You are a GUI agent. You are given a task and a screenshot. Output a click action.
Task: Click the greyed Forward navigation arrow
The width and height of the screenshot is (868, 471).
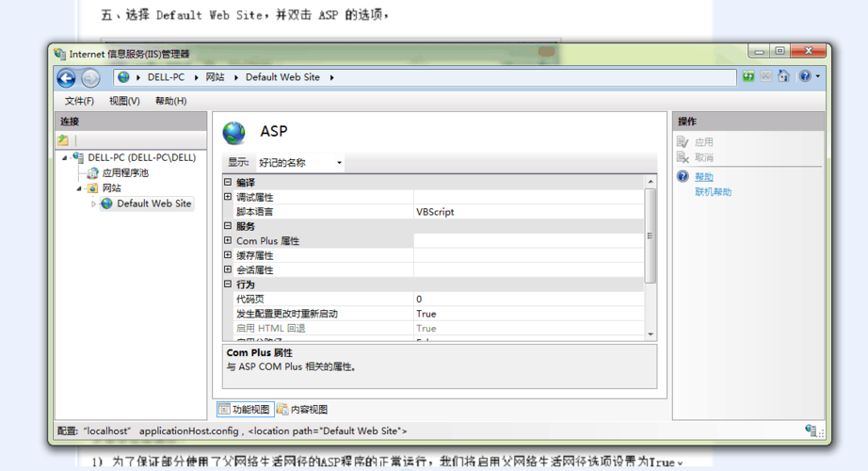(x=90, y=78)
